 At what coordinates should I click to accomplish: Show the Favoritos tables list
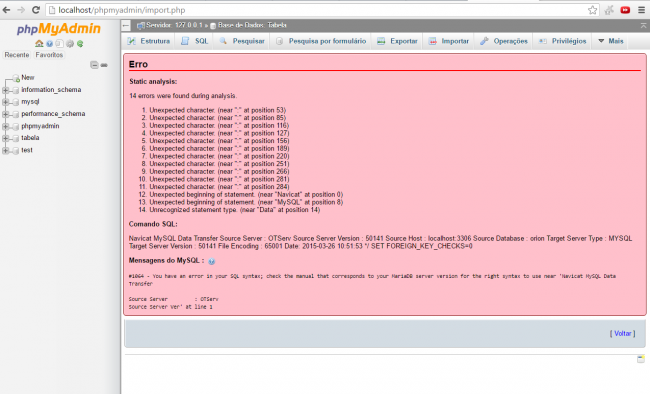tap(49, 55)
